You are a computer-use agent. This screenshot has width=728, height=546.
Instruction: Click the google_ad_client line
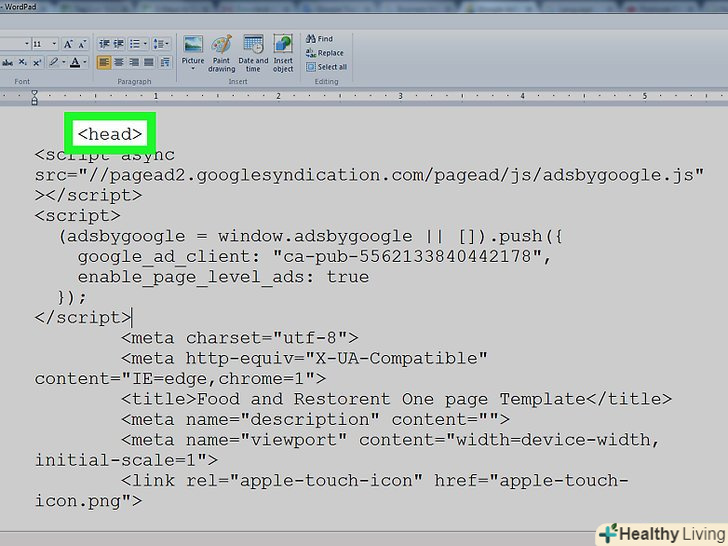coord(314,256)
